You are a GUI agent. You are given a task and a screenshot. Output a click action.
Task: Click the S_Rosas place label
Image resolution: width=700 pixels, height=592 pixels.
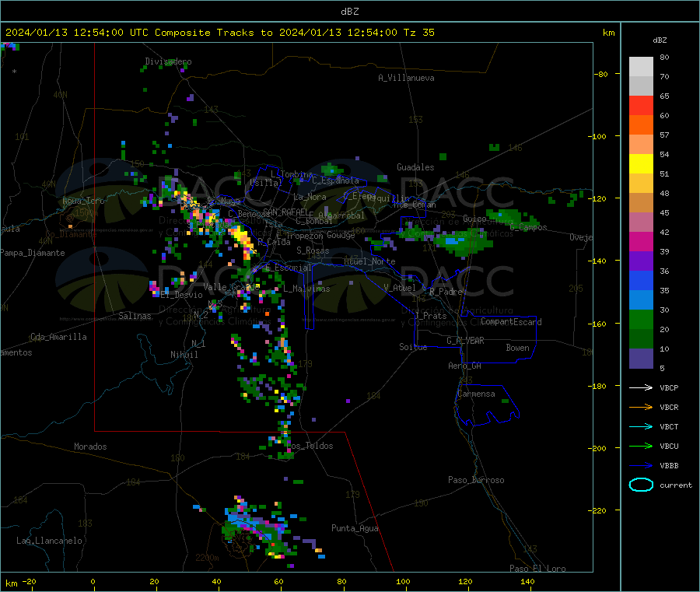(x=313, y=250)
